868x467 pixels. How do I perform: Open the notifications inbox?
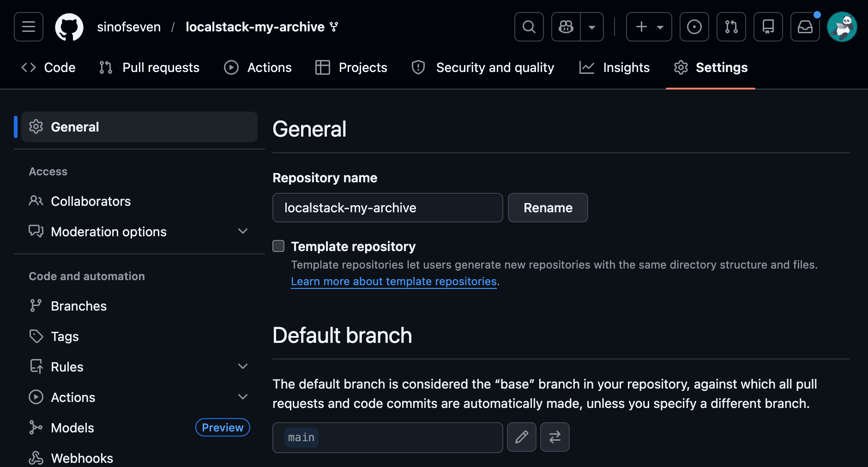coord(805,27)
